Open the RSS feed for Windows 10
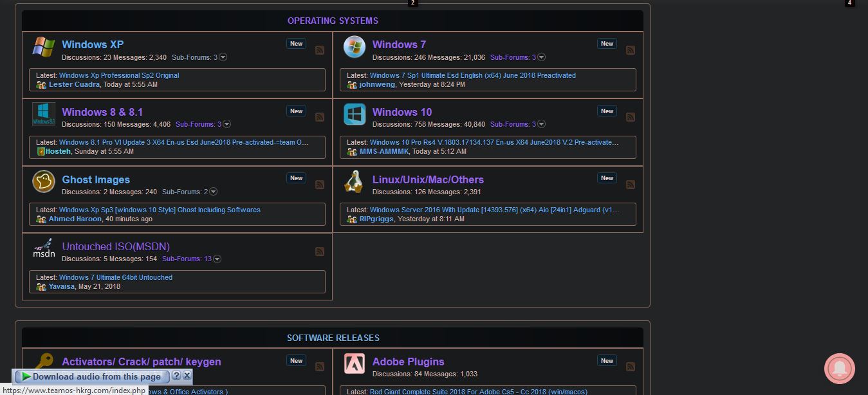 [x=631, y=117]
